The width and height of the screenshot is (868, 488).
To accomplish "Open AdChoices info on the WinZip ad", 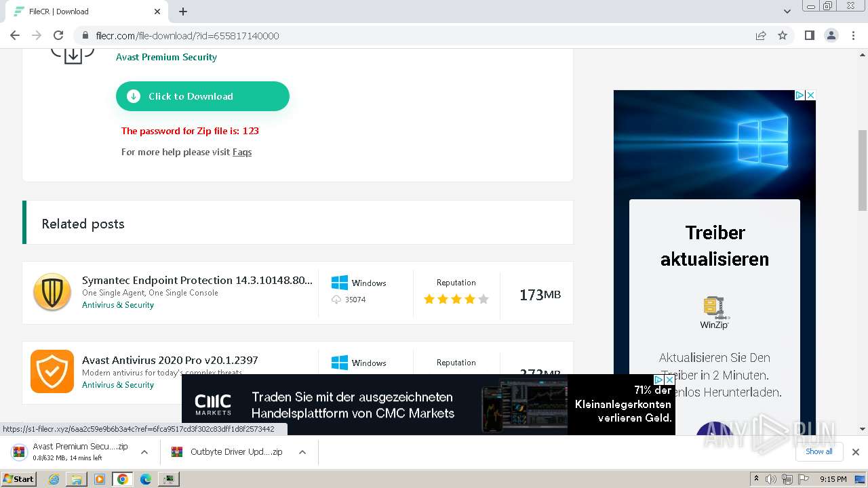I will (800, 96).
